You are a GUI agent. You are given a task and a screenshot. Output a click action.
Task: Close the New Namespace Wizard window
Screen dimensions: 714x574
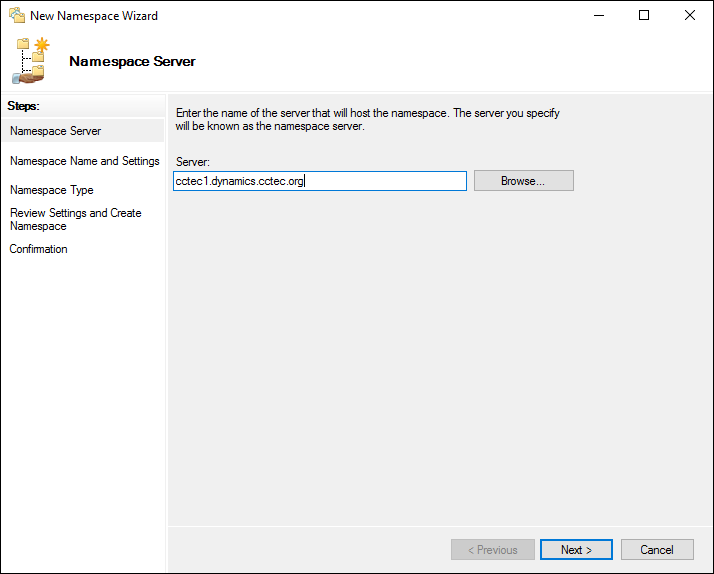tap(690, 15)
